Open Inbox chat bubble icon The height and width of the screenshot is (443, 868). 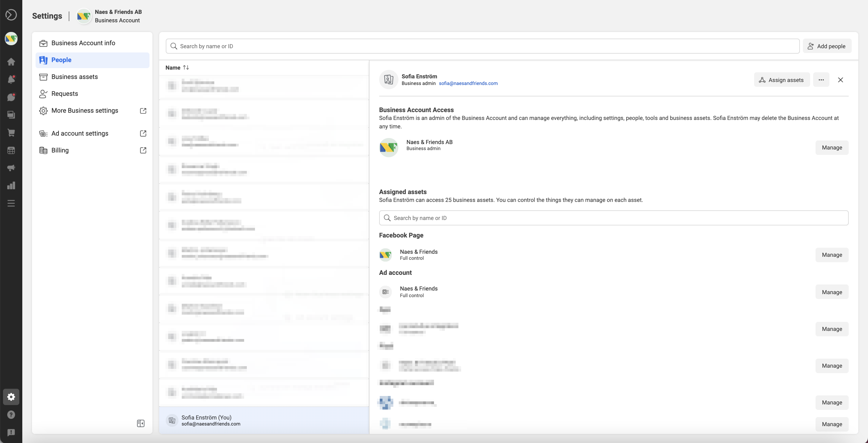pos(11,97)
